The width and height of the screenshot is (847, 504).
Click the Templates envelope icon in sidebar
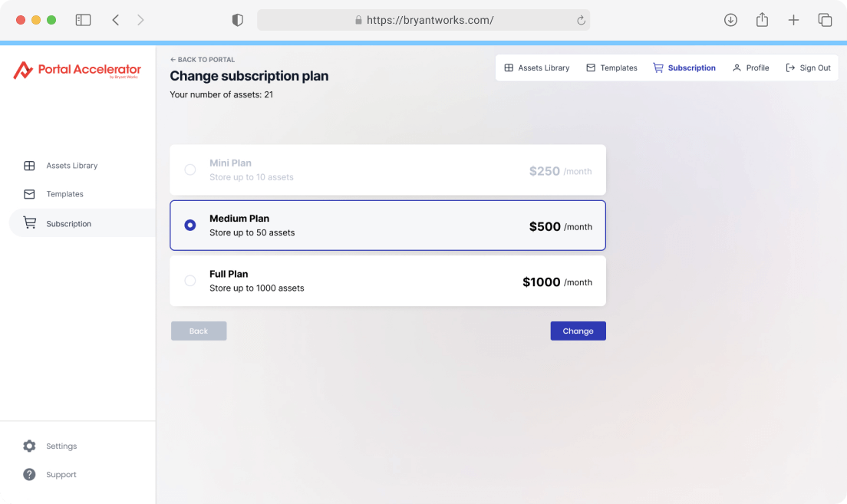29,194
